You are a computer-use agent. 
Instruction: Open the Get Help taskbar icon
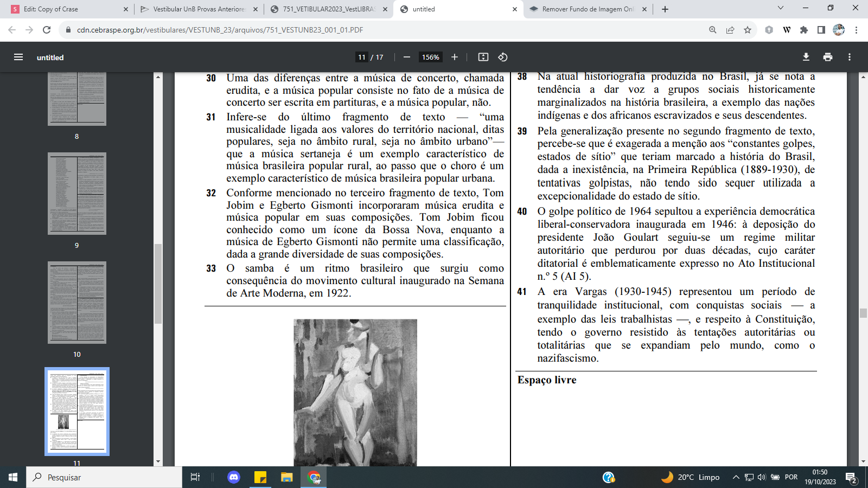[609, 477]
